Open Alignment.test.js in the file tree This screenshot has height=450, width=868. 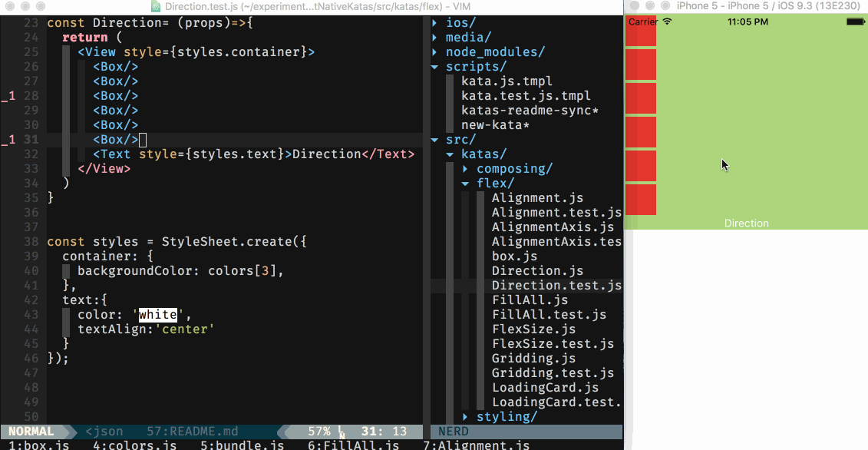556,212
